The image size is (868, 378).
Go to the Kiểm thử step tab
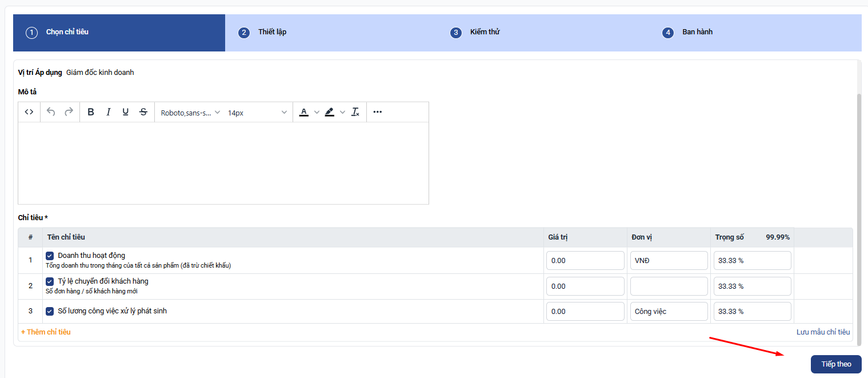(485, 32)
